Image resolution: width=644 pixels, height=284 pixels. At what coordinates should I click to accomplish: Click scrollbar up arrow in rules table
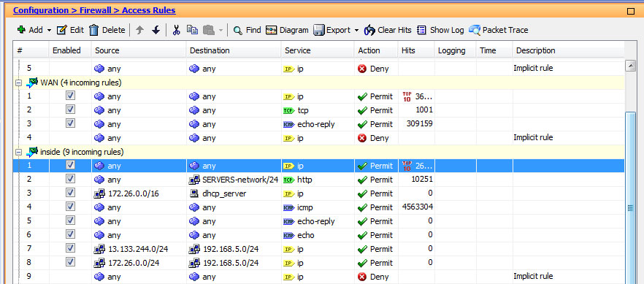pyautogui.click(x=630, y=66)
